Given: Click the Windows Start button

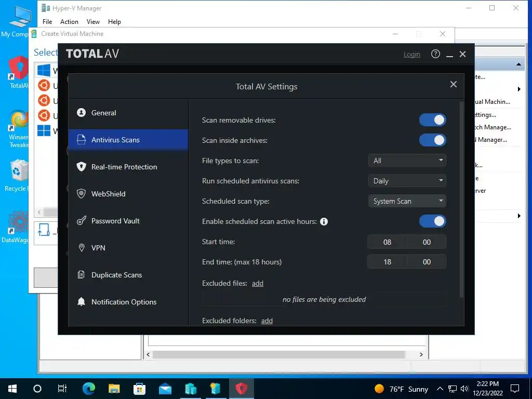Looking at the screenshot, I should [x=12, y=389].
